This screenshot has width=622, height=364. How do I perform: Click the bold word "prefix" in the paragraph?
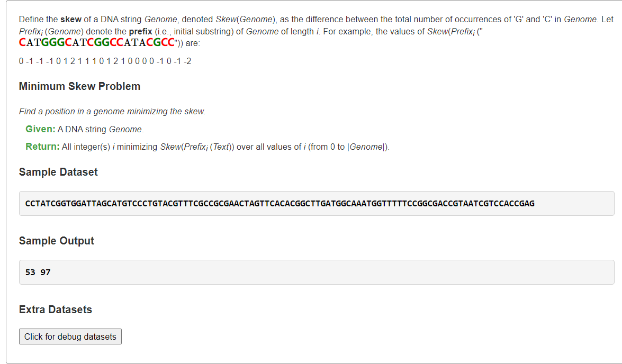coord(141,31)
